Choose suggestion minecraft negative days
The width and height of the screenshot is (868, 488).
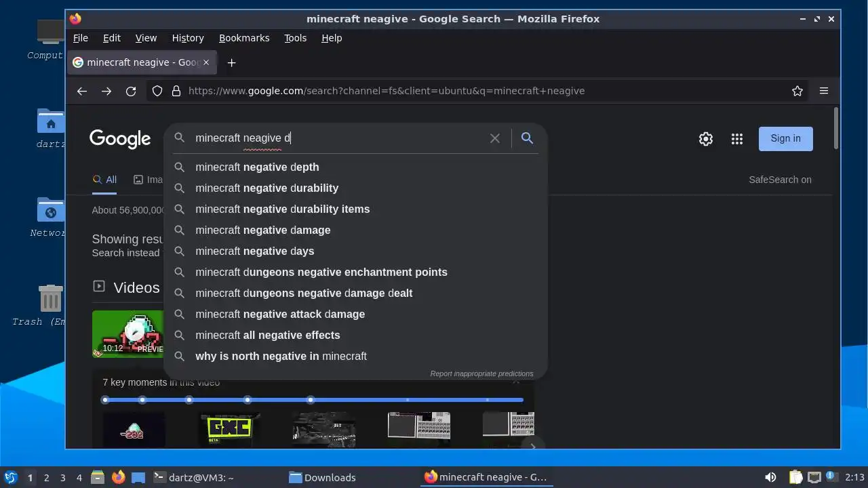click(x=355, y=251)
